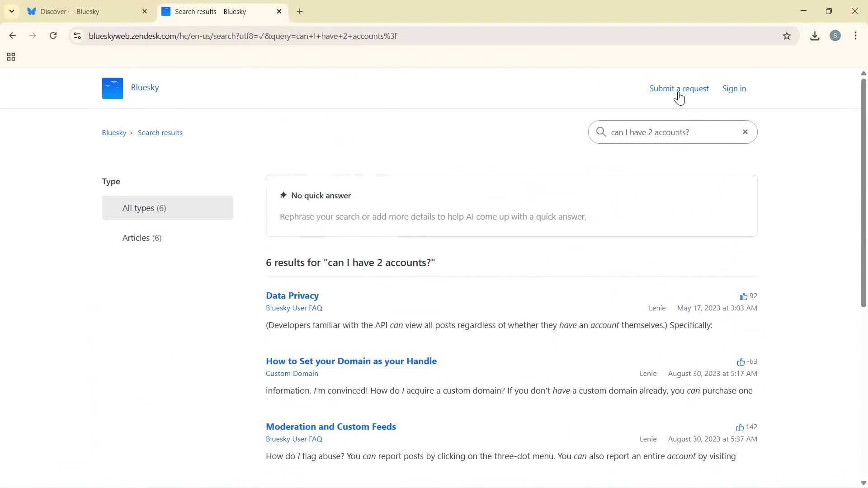
Task: Open the Chrome three-dot menu
Action: 855,36
